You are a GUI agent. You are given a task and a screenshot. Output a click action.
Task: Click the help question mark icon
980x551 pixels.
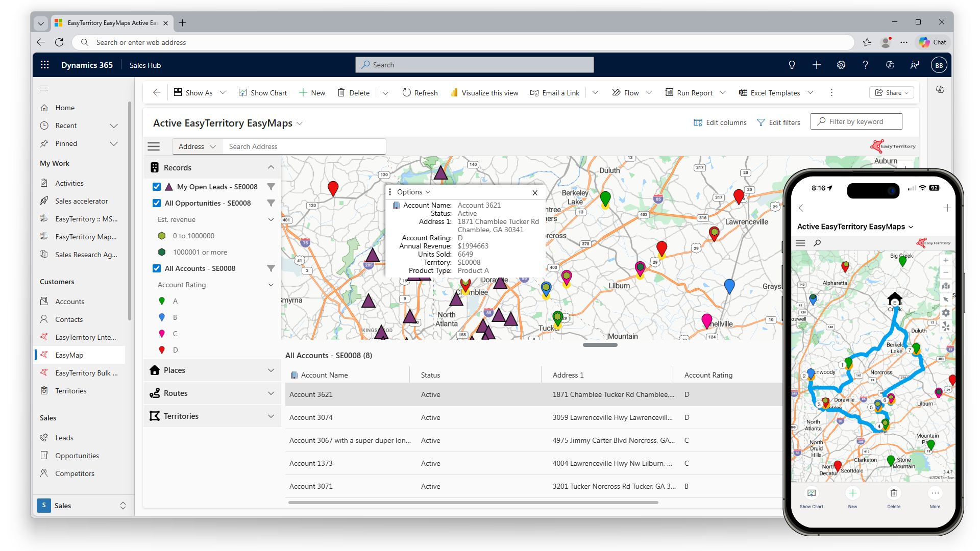point(865,65)
